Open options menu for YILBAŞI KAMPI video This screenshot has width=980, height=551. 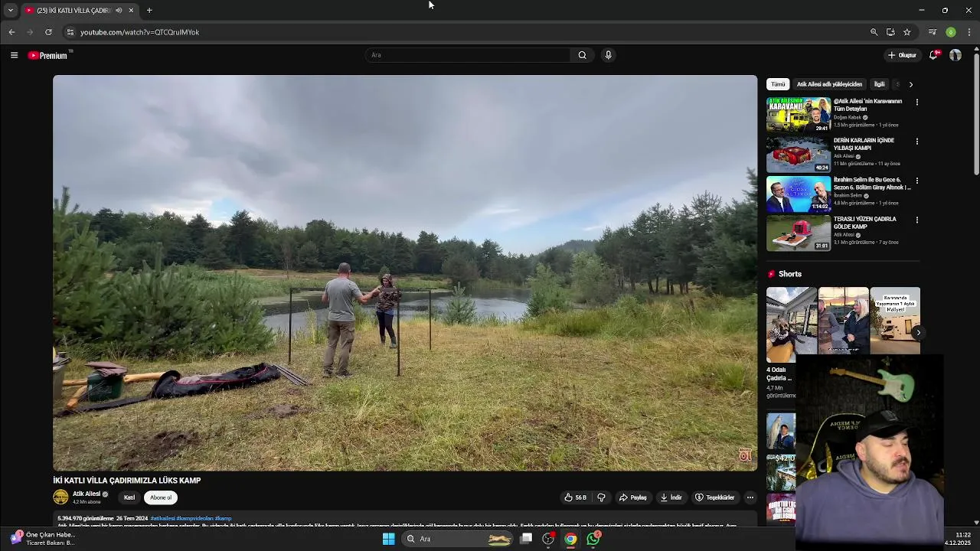point(917,141)
